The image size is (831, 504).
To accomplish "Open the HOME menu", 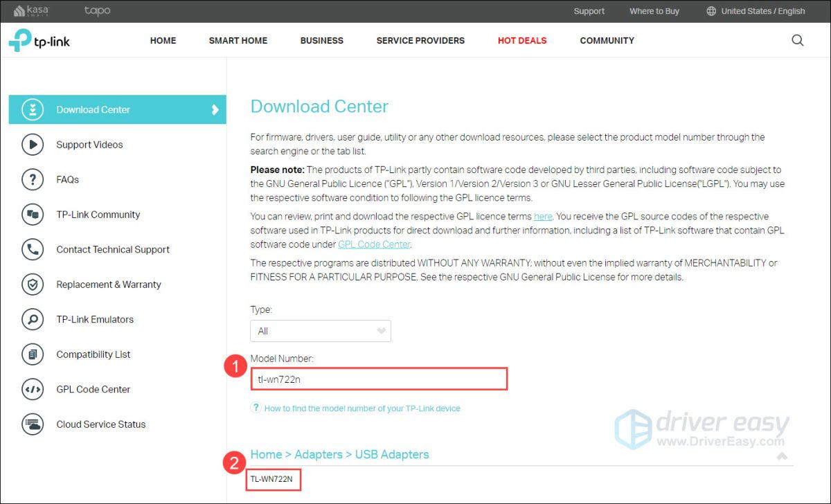I will [163, 40].
